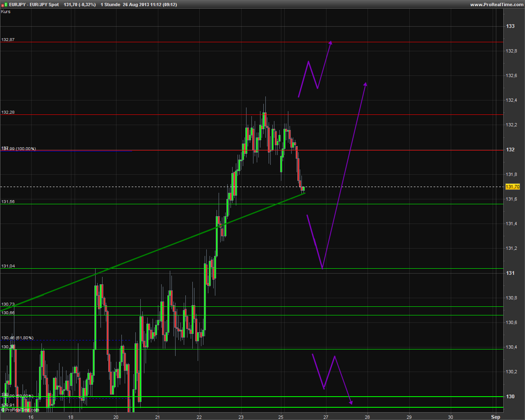Click the yellow 131,70 current price tag
Image resolution: width=525 pixels, height=420 pixels.
click(x=513, y=187)
